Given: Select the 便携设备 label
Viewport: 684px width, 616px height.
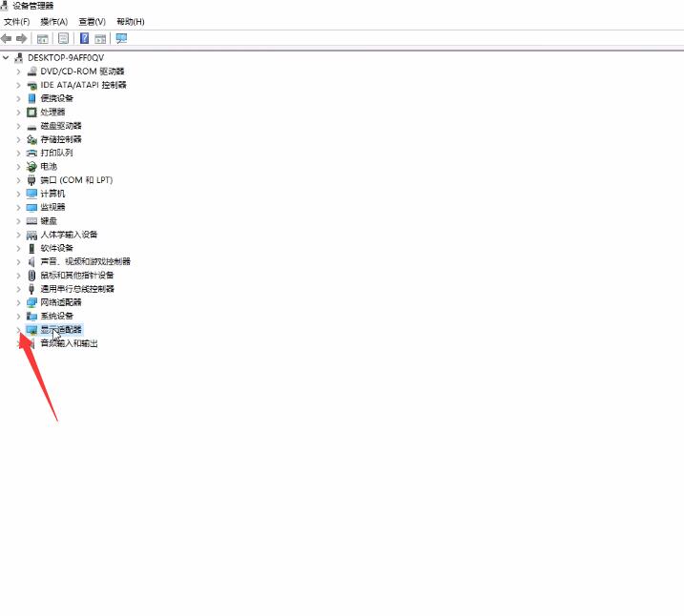Looking at the screenshot, I should coord(56,98).
